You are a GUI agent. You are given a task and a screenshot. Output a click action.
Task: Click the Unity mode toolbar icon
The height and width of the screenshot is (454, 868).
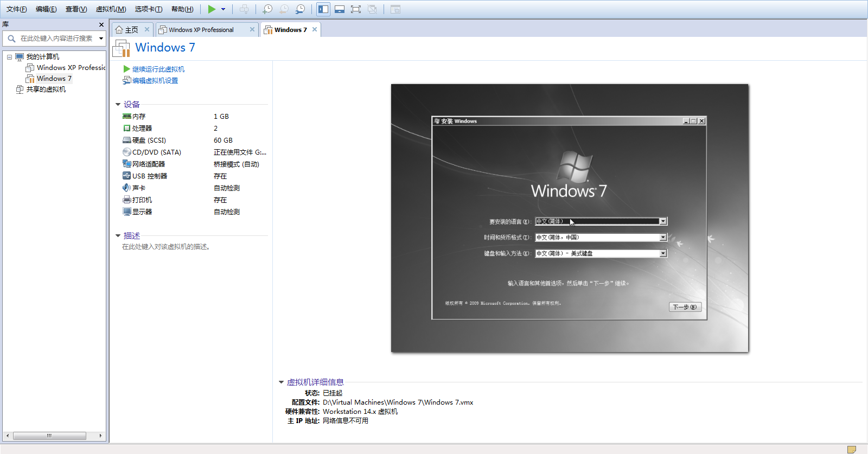tap(372, 9)
